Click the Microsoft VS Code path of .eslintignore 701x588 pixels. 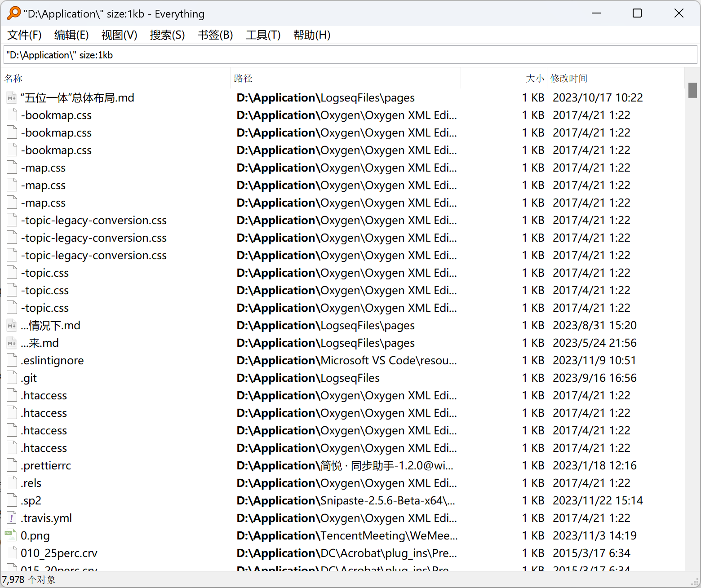[347, 361]
